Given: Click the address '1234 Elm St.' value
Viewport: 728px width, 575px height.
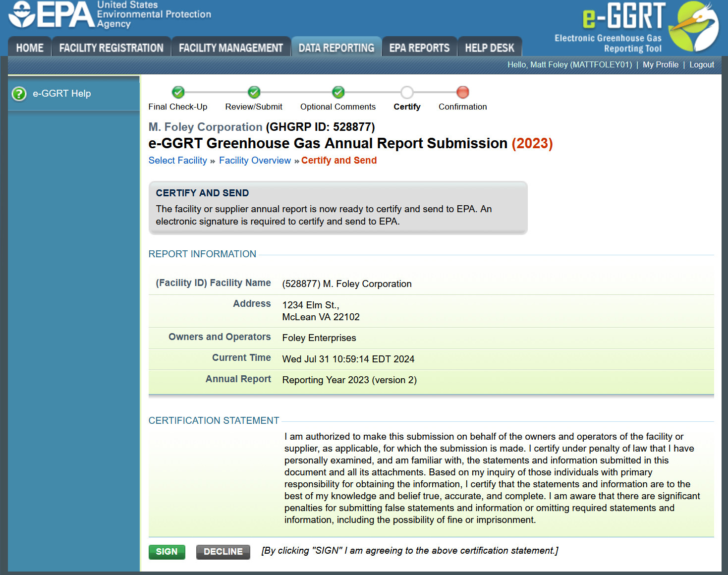Looking at the screenshot, I should pos(311,305).
